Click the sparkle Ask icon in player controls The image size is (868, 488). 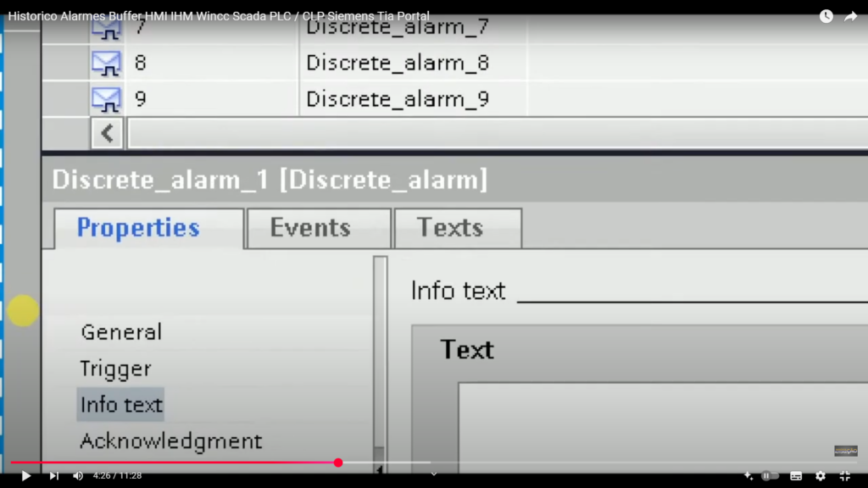pos(748,476)
